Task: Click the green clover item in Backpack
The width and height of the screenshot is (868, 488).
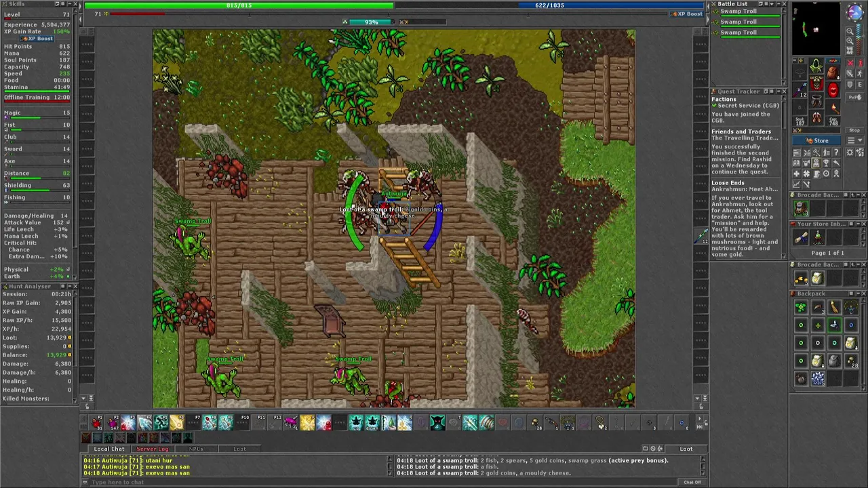Action: [x=801, y=307]
